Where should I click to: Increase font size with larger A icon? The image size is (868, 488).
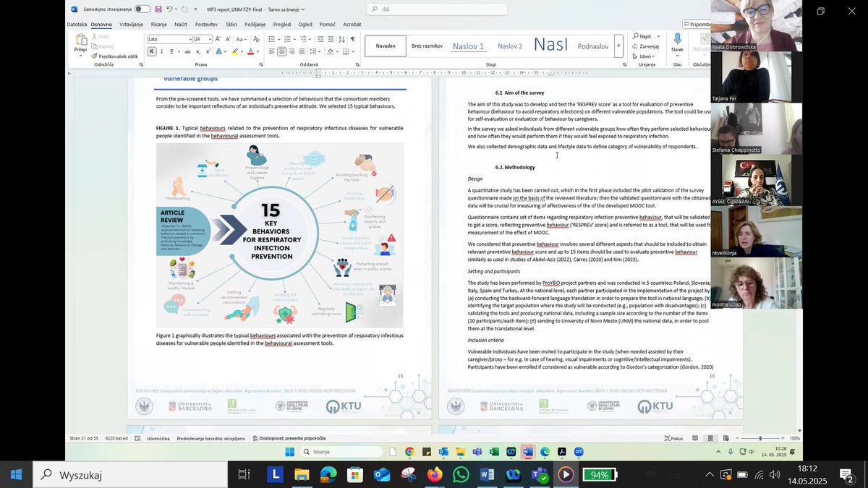219,39
